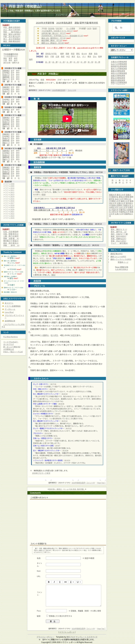
Task: Open the 小園健太 OB player link
Action: coord(45,335)
